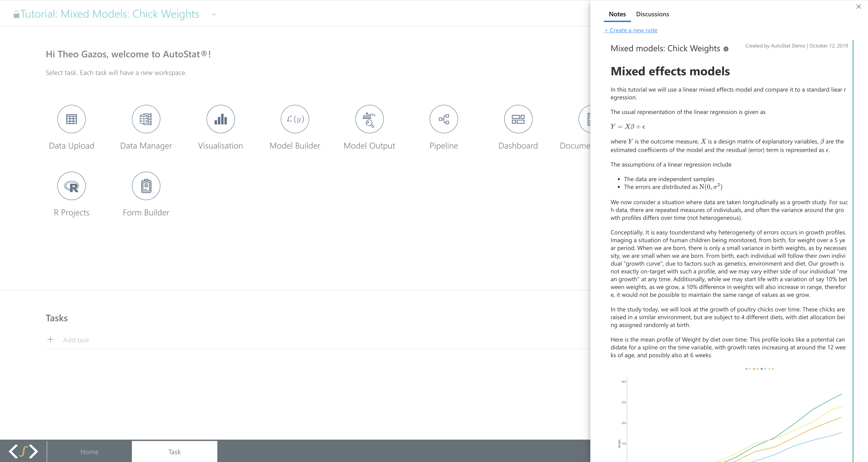Open the Pipeline icon
This screenshot has width=868, height=462.
444,119
